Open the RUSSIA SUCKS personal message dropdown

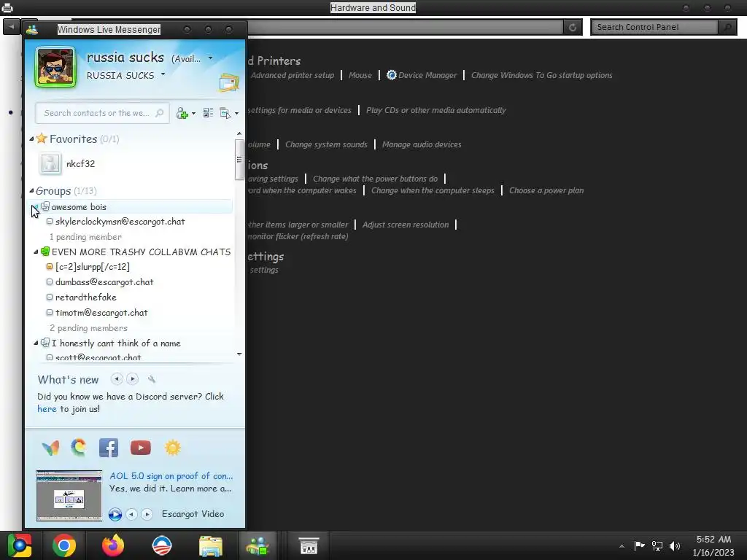tap(163, 74)
